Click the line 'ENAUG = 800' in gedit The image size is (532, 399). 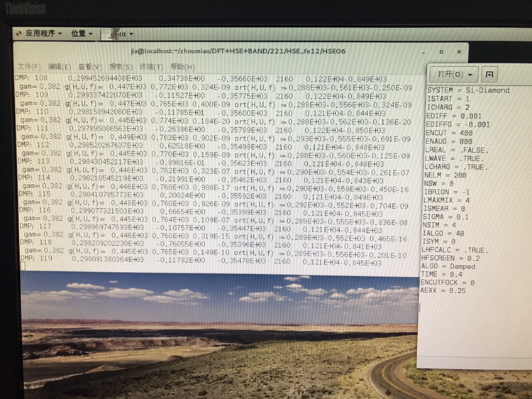pos(448,141)
